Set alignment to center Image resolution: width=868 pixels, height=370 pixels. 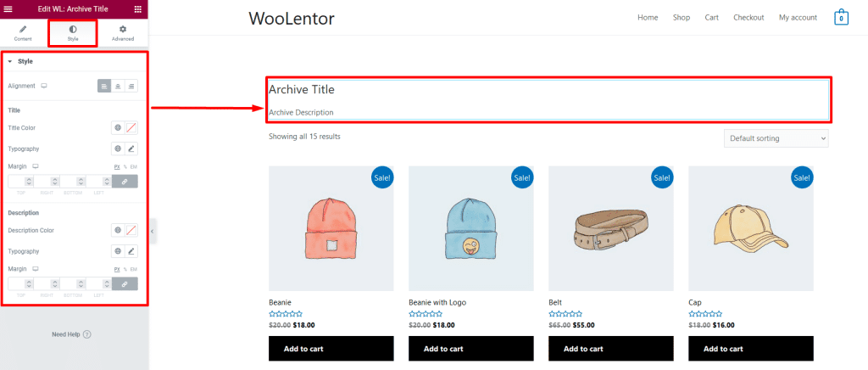pos(118,86)
